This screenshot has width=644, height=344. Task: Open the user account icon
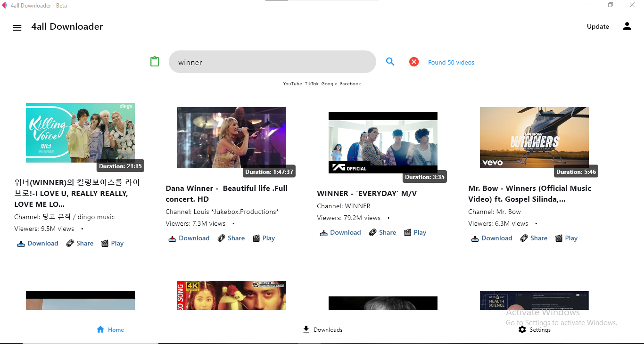(x=627, y=26)
